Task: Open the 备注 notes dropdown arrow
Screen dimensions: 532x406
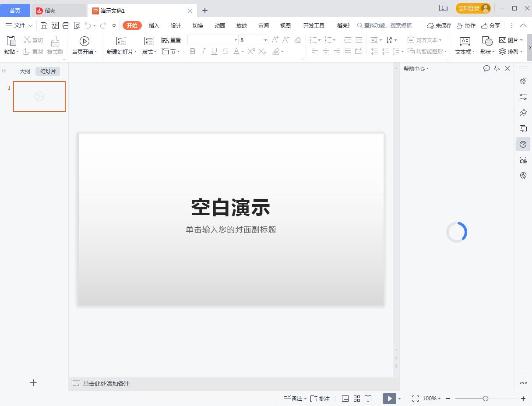Action: click(305, 399)
